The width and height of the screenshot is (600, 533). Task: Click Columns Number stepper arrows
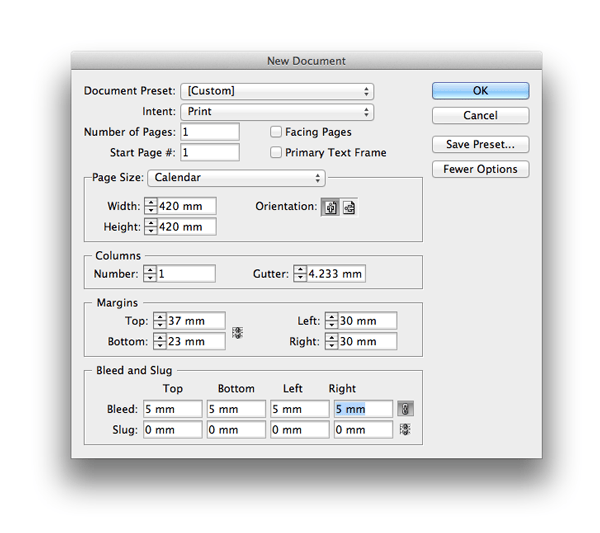click(x=150, y=274)
